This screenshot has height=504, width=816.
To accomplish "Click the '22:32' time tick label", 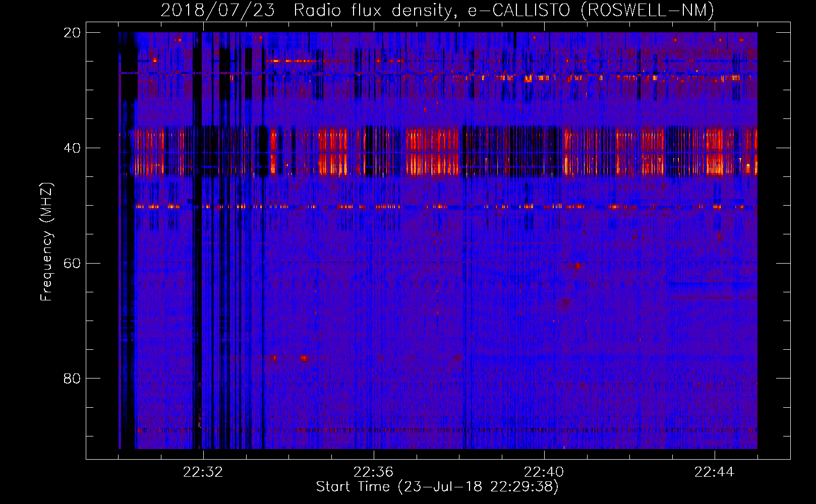I will pos(203,472).
